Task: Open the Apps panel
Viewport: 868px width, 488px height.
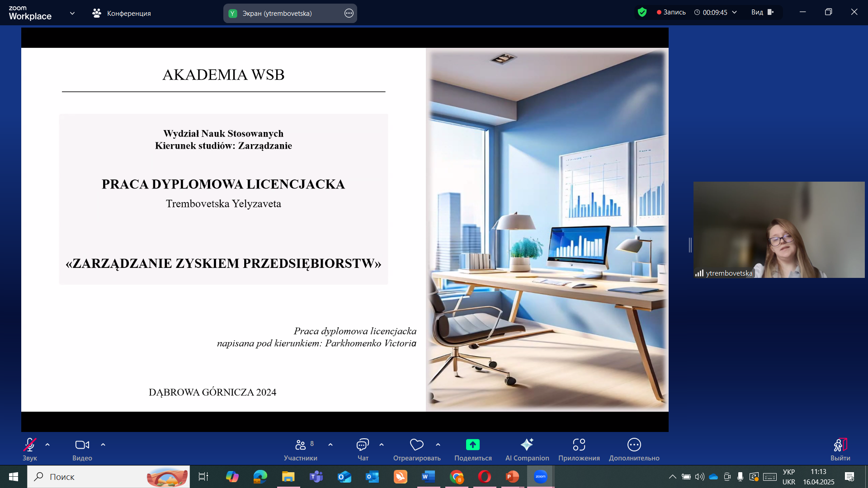Action: click(579, 445)
